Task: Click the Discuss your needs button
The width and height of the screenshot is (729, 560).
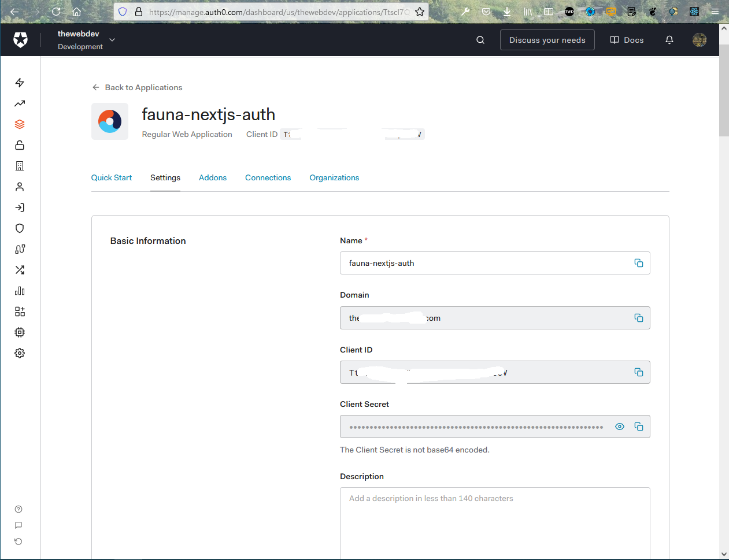Action: [547, 40]
